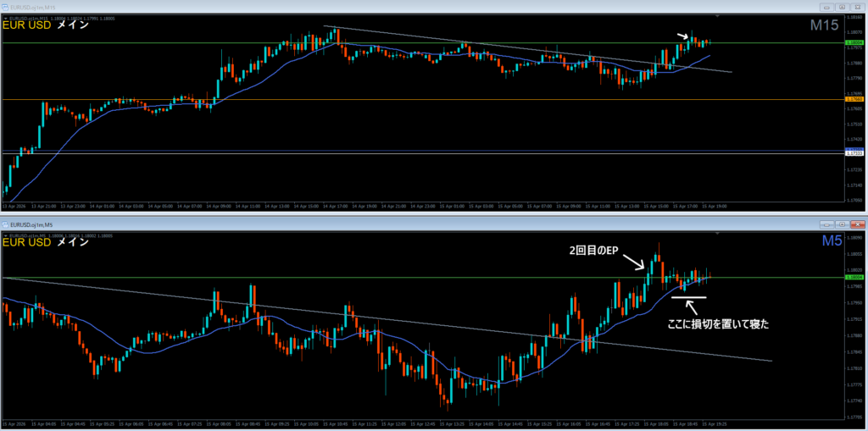Minimize the M15 chart window

825,7
